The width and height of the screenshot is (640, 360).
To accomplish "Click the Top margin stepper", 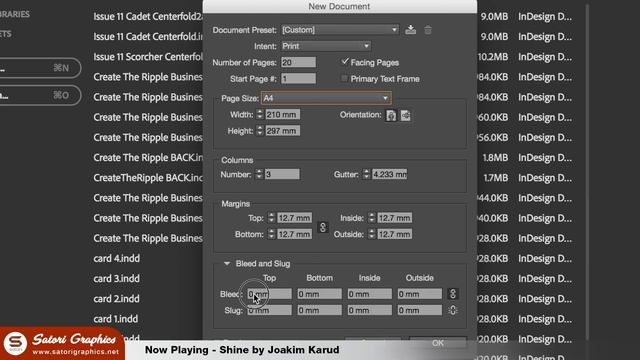I will pyautogui.click(x=271, y=218).
